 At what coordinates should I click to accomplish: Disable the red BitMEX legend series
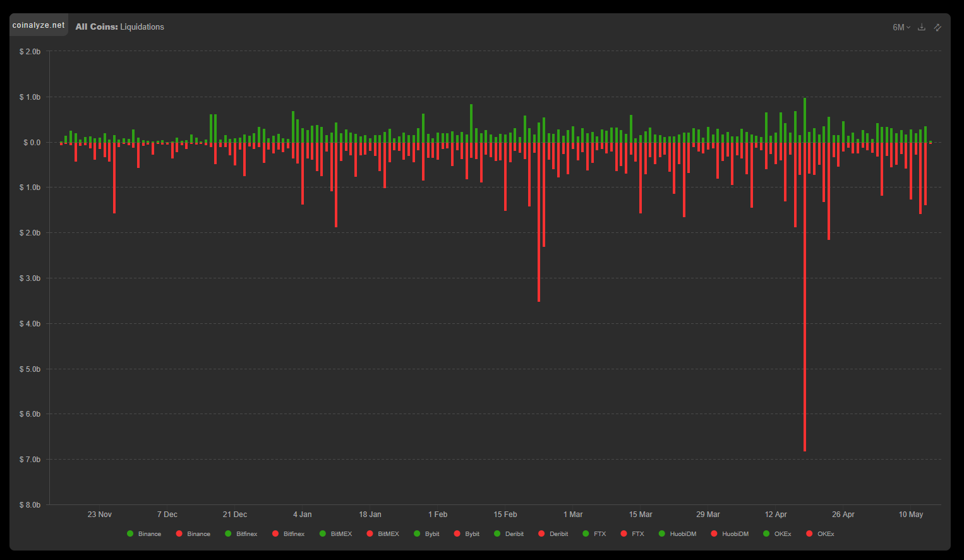pyautogui.click(x=383, y=534)
